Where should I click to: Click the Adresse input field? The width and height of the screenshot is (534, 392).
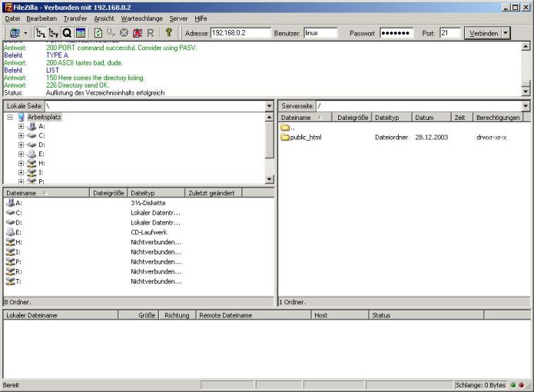pos(240,33)
